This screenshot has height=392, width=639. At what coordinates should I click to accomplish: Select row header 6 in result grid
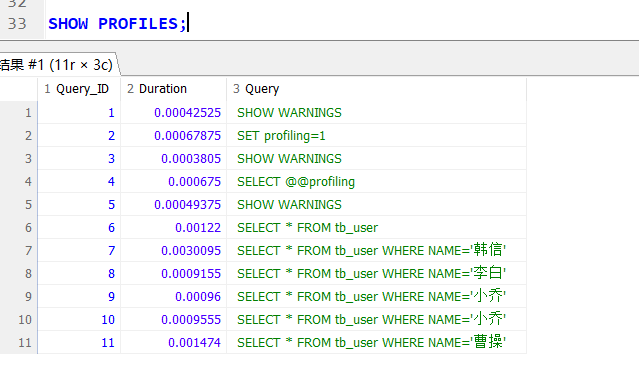point(19,227)
